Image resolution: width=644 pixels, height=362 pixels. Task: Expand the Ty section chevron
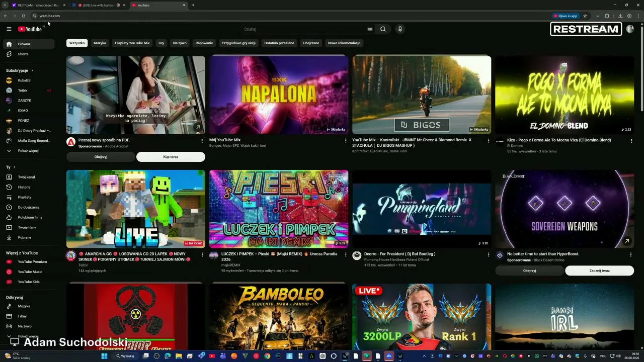tap(14, 167)
